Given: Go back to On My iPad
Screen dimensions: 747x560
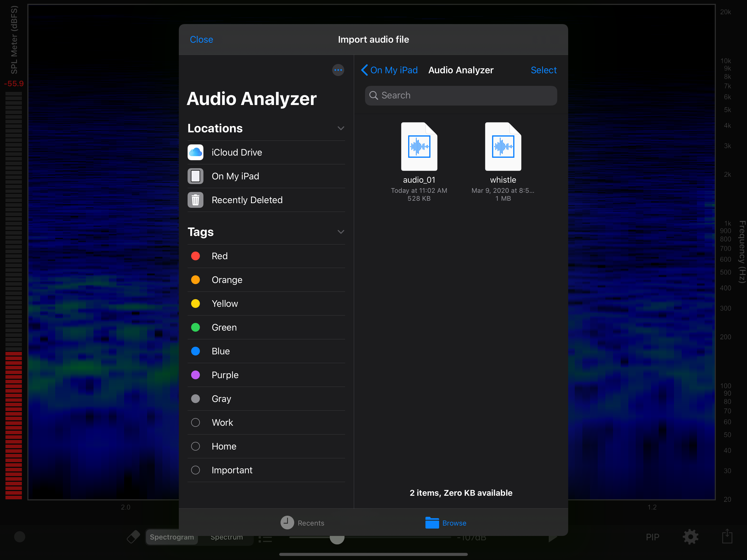Looking at the screenshot, I should tap(389, 70).
